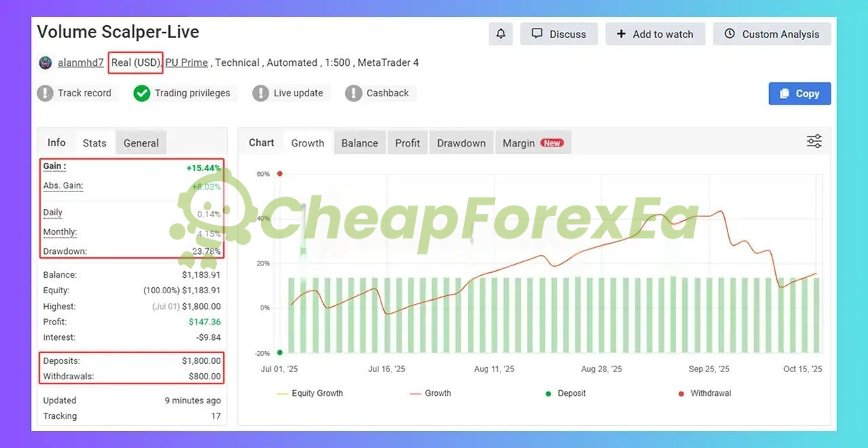Click the blue Copy button
The width and height of the screenshot is (868, 448).
click(x=800, y=94)
